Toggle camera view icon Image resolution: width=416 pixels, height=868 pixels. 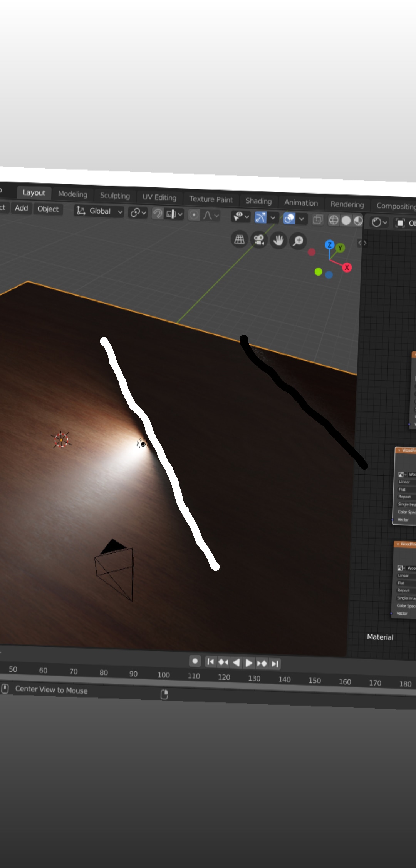pos(259,240)
